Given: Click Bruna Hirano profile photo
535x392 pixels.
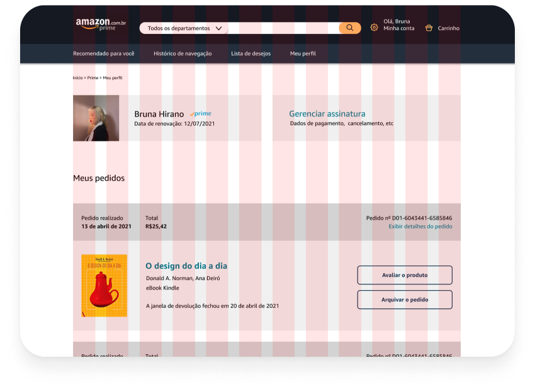Looking at the screenshot, I should [96, 118].
